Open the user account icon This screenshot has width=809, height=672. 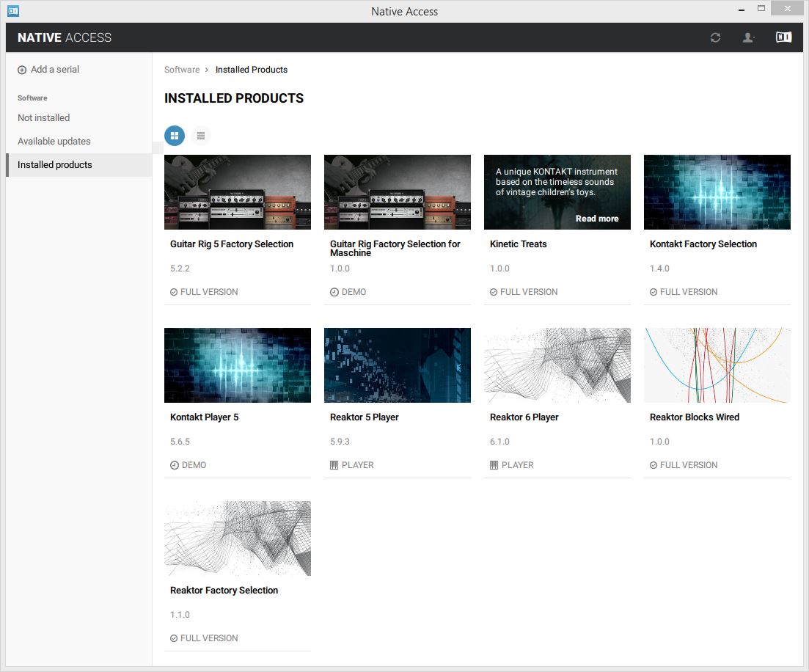[747, 37]
